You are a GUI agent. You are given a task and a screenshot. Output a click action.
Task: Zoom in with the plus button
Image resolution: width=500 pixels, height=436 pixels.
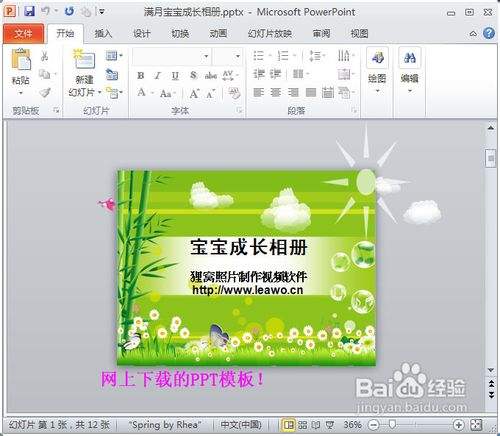(459, 425)
